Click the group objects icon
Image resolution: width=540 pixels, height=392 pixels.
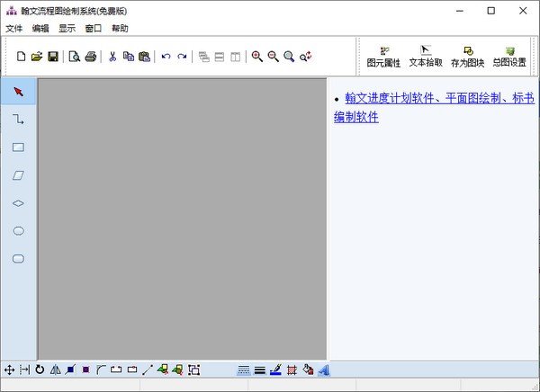pos(193,370)
